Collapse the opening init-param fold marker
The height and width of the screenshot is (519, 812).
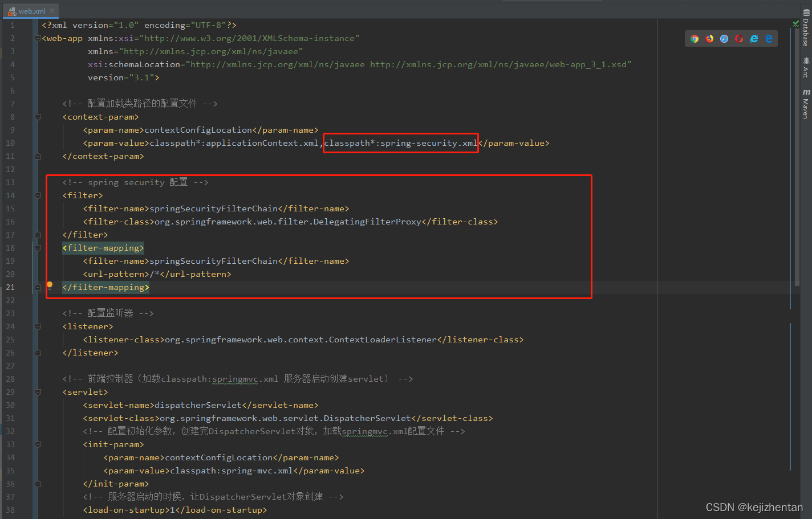pos(38,444)
